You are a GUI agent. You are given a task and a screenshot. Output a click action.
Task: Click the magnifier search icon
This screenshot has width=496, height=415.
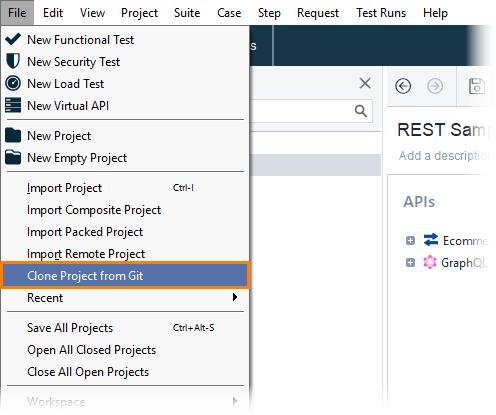click(361, 111)
